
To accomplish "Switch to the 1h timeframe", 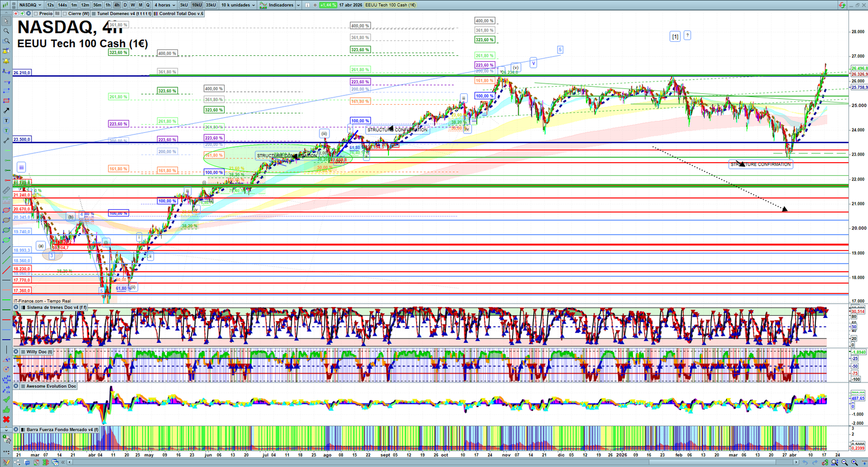I will [x=108, y=5].
